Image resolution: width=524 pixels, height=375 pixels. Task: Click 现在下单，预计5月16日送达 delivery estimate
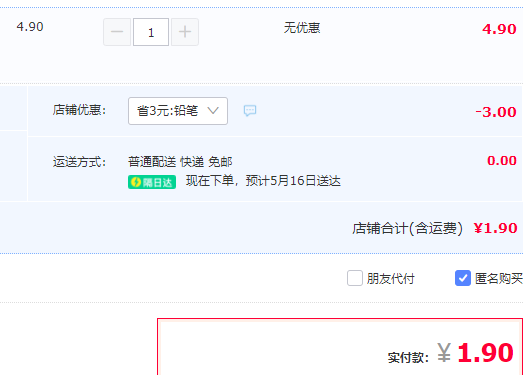(263, 181)
